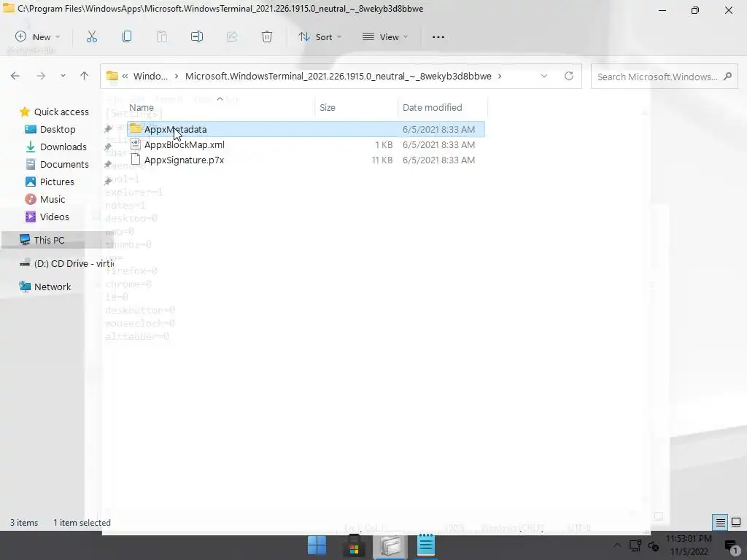
Task: Click the Cut scissors icon
Action: coord(92,36)
